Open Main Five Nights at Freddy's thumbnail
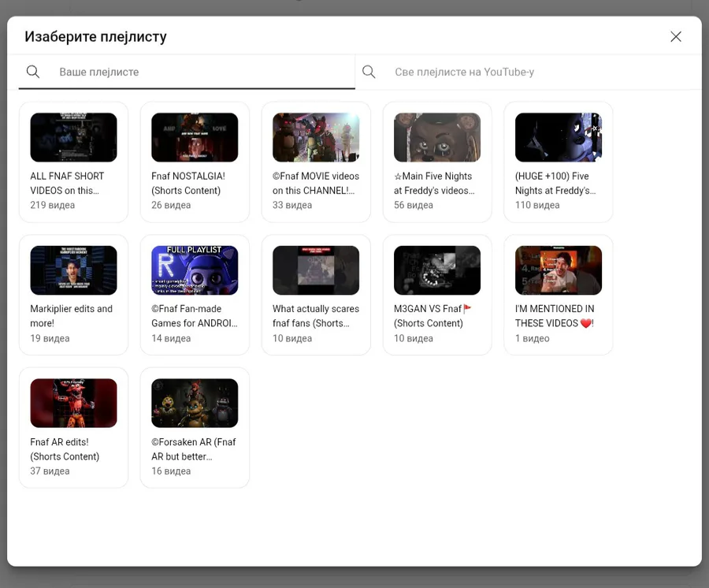Image resolution: width=709 pixels, height=588 pixels. click(x=437, y=137)
